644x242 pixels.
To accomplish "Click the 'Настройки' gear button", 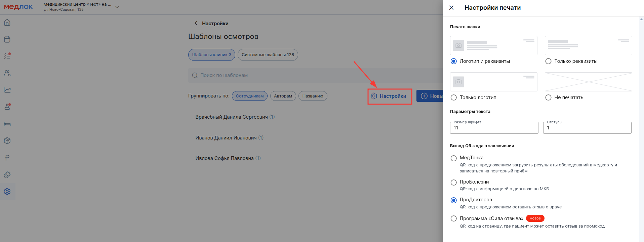I will point(389,96).
